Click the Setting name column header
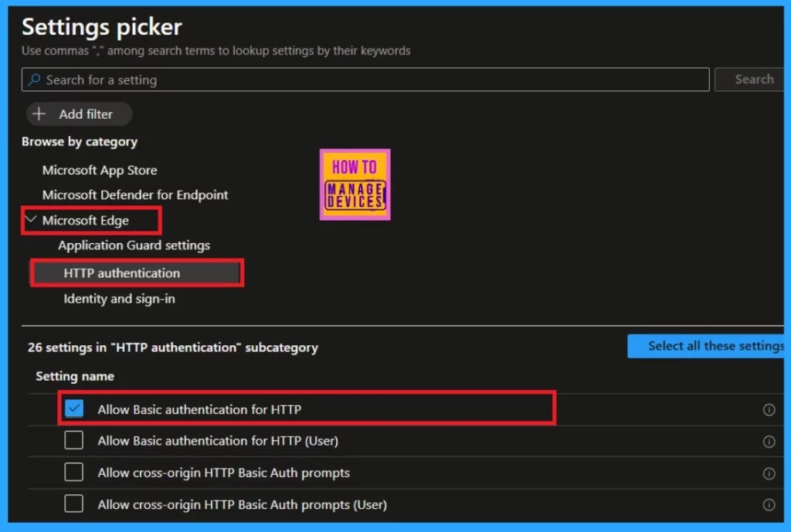The height and width of the screenshot is (532, 791). pyautogui.click(x=75, y=376)
